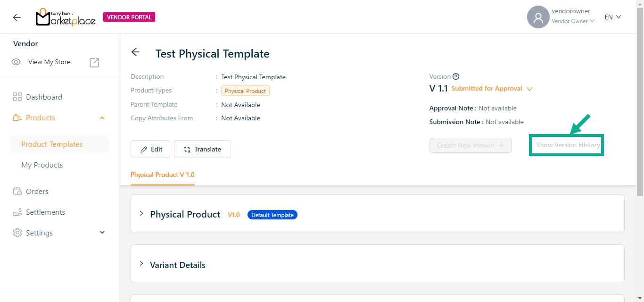644x302 pixels.
Task: Open the EN language dropdown
Action: [612, 17]
